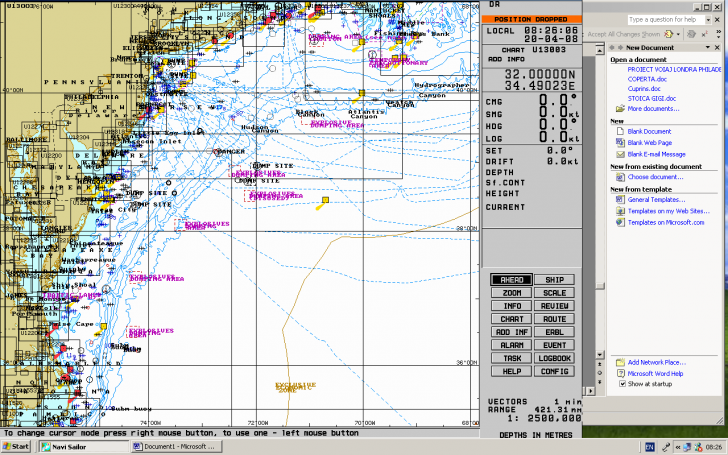Click the Windows Start button

pyautogui.click(x=18, y=446)
